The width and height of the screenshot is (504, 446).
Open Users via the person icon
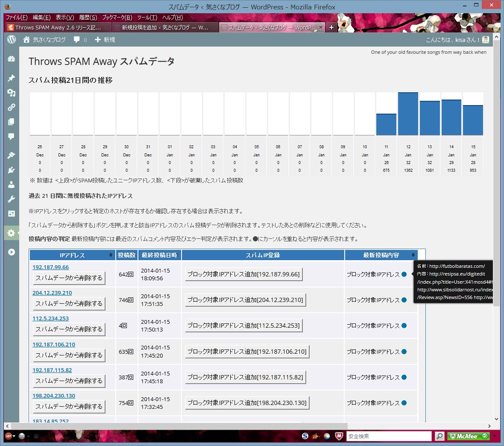click(x=12, y=185)
